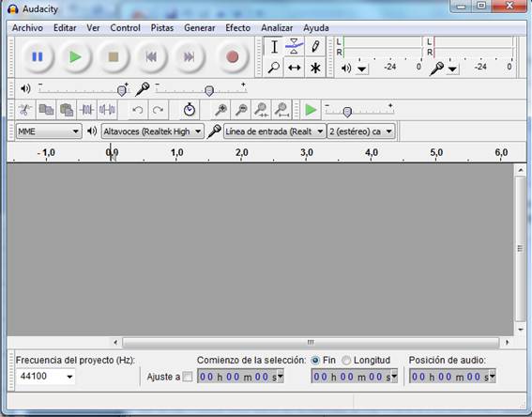Open the Editar menu
The height and width of the screenshot is (417, 532).
pyautogui.click(x=65, y=28)
